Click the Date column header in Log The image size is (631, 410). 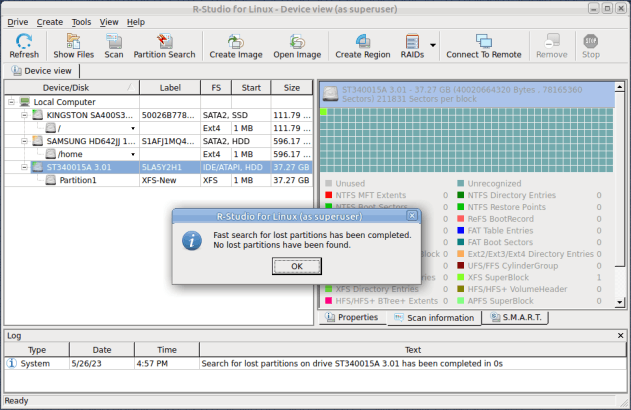point(102,350)
